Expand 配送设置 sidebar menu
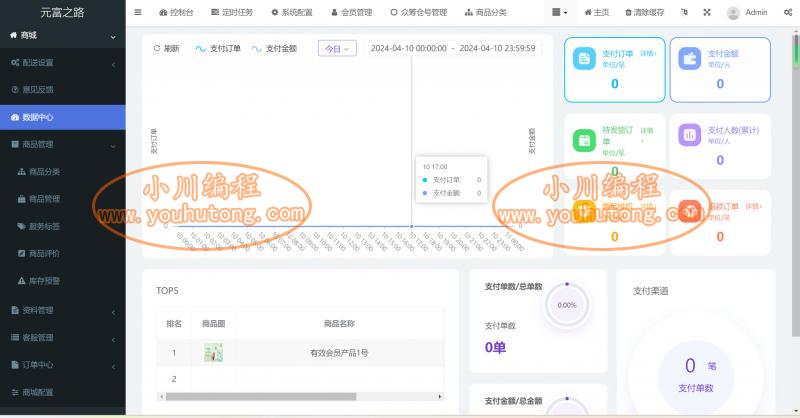The height and width of the screenshot is (418, 800). pyautogui.click(x=63, y=63)
